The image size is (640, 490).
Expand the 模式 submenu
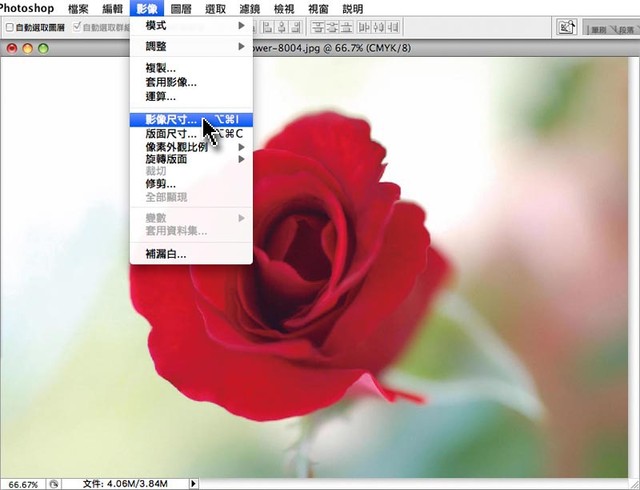tap(190, 25)
